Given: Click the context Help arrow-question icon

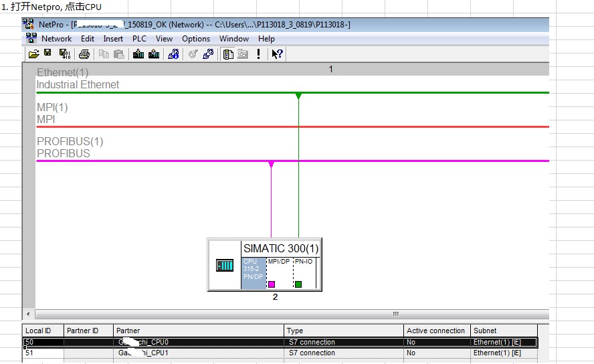Looking at the screenshot, I should (277, 54).
